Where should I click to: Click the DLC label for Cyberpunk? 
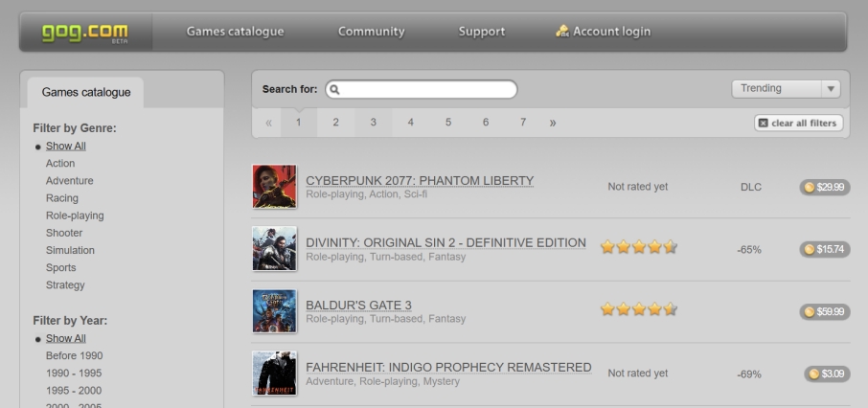pyautogui.click(x=751, y=187)
